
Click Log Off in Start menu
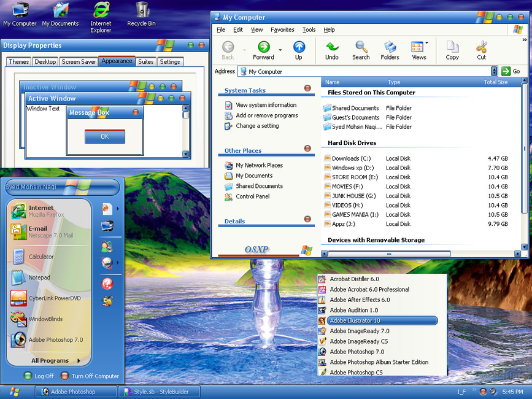pyautogui.click(x=39, y=376)
